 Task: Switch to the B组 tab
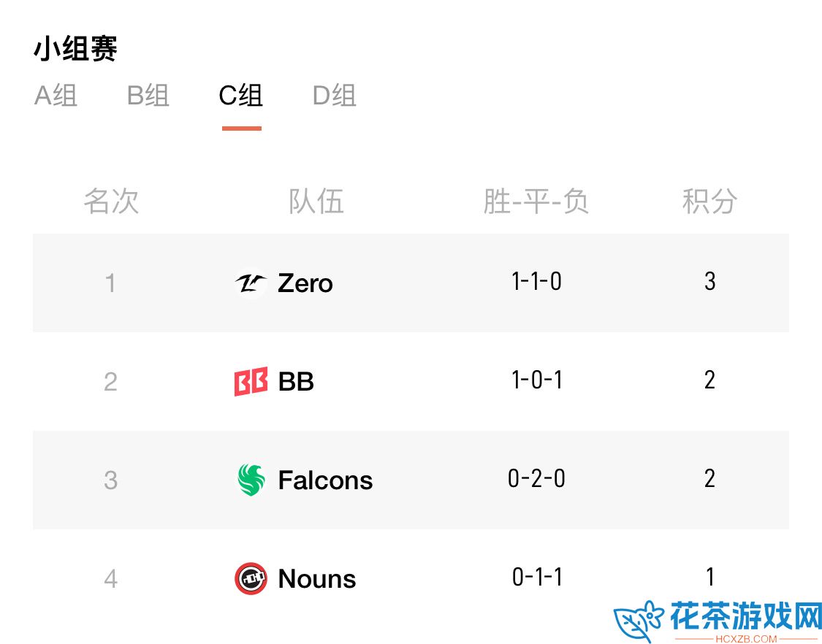pyautogui.click(x=148, y=96)
